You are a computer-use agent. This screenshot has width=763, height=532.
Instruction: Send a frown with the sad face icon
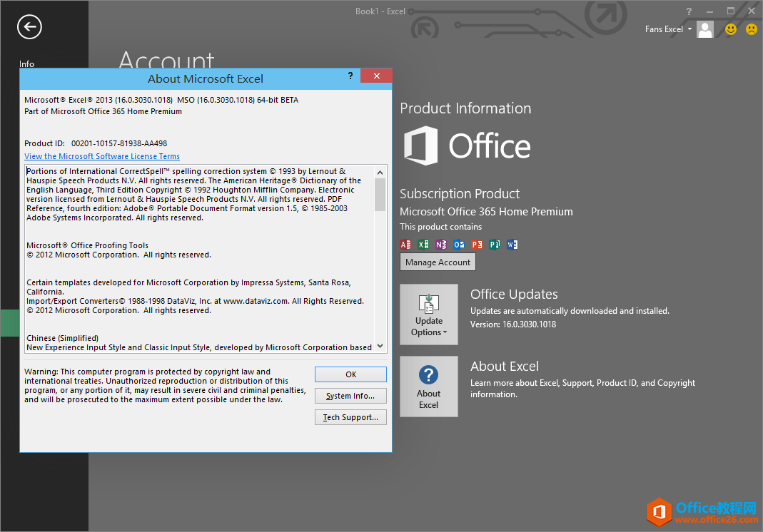click(x=752, y=29)
